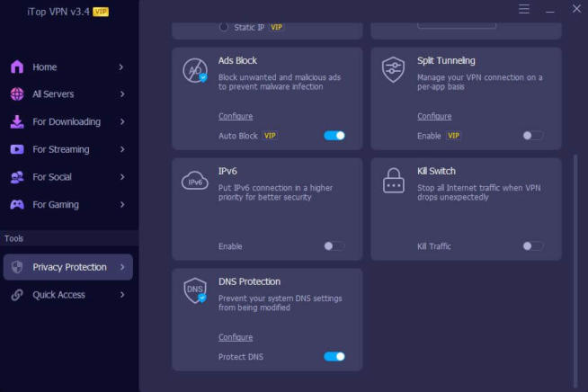
Task: Click the IPv6 cloud icon
Action: [x=194, y=181]
